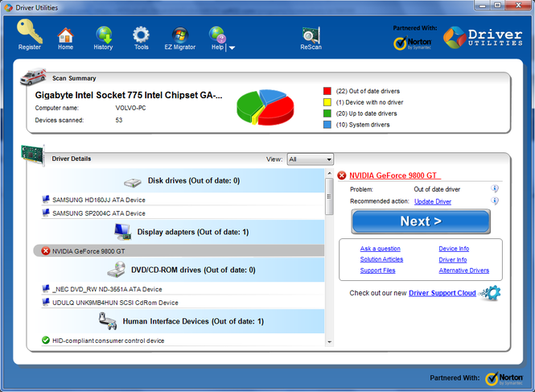Select Disk drives category header
Viewport: 535px width, 392px height.
[183, 180]
